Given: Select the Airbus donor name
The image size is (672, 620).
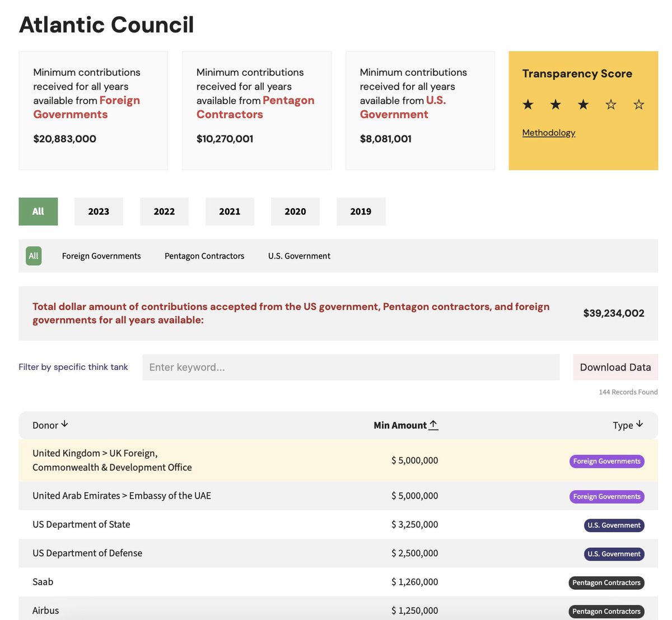Looking at the screenshot, I should pyautogui.click(x=45, y=610).
